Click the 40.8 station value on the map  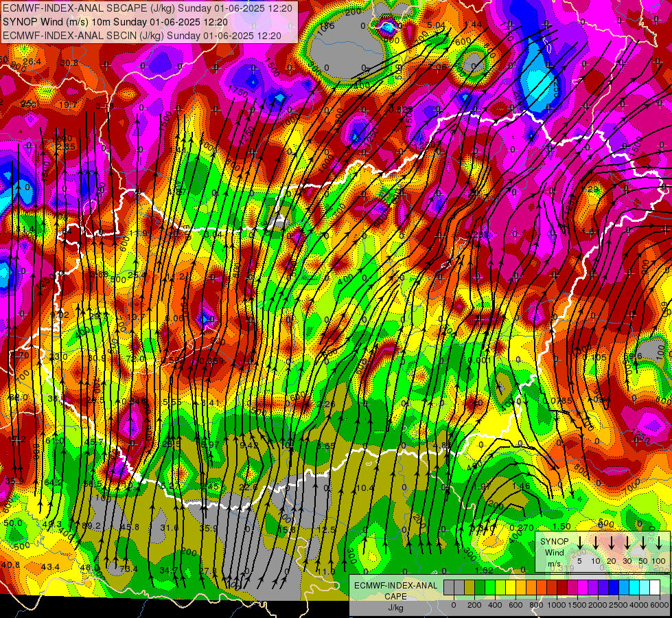pyautogui.click(x=10, y=565)
